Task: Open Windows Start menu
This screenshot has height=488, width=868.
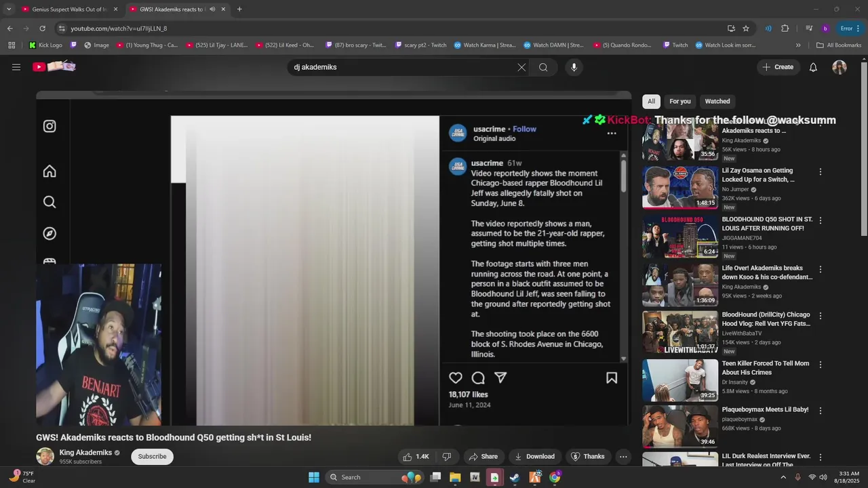Action: 314,477
